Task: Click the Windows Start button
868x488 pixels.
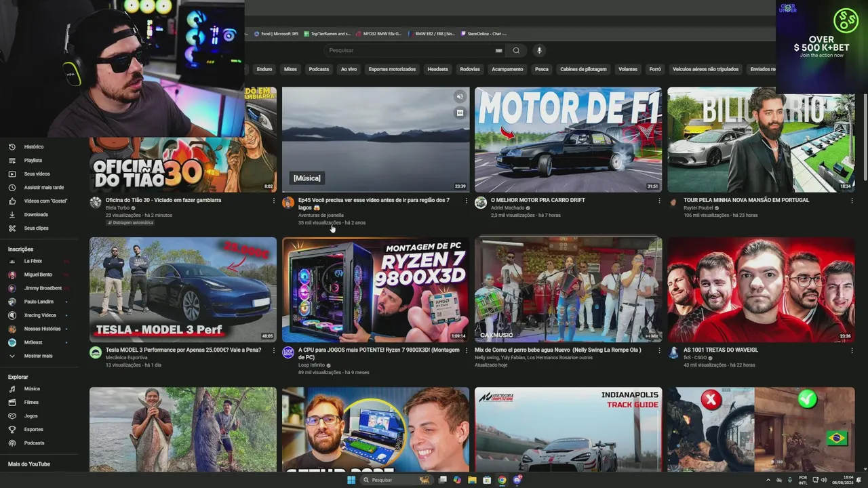Action: point(351,480)
